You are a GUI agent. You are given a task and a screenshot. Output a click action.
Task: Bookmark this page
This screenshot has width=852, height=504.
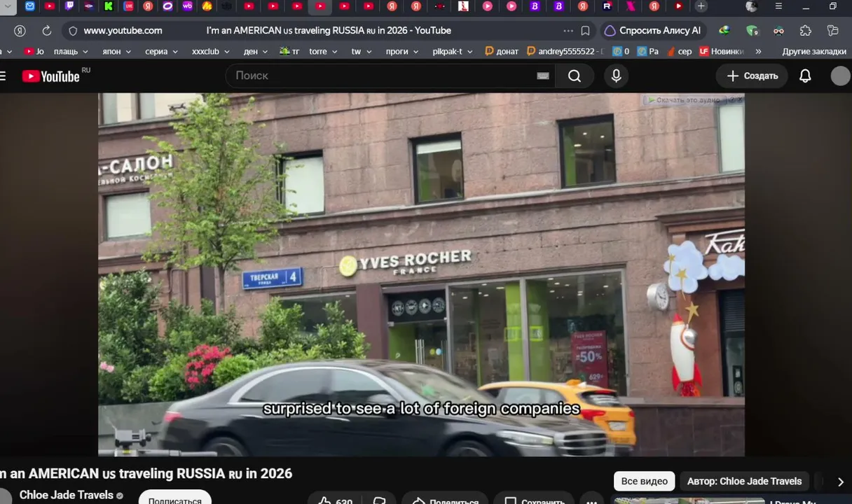coord(585,31)
